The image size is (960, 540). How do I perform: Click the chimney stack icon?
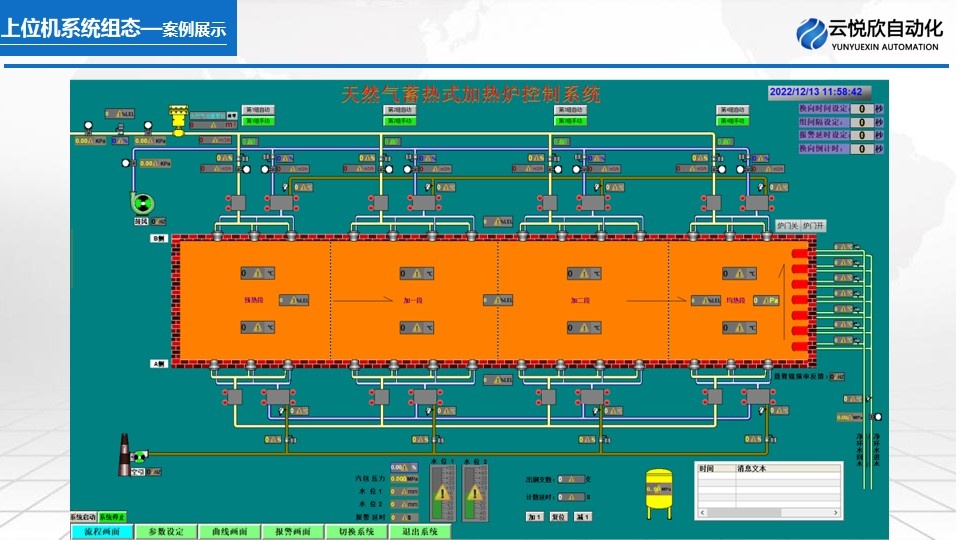(126, 455)
